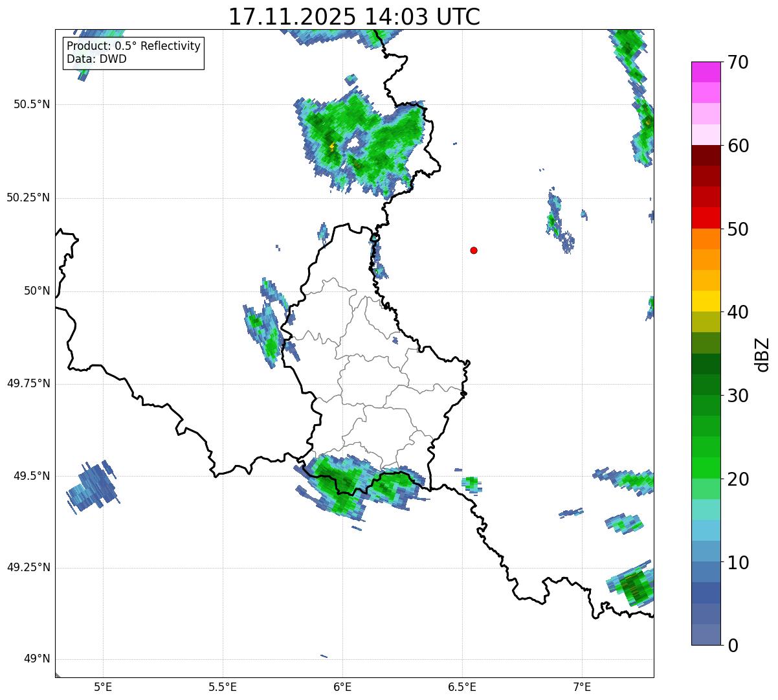
Task: Click the title "17.11.2025 14:03 UTC"
Action: [x=354, y=16]
